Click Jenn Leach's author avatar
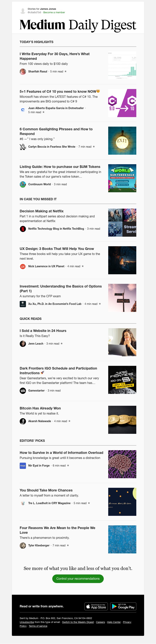 [23, 344]
